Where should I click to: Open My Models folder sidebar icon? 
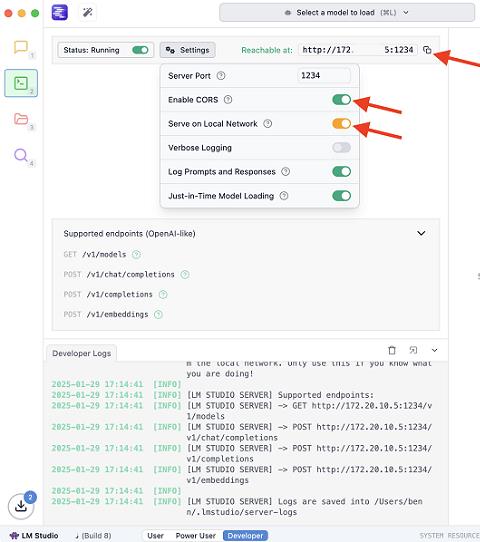(x=21, y=119)
